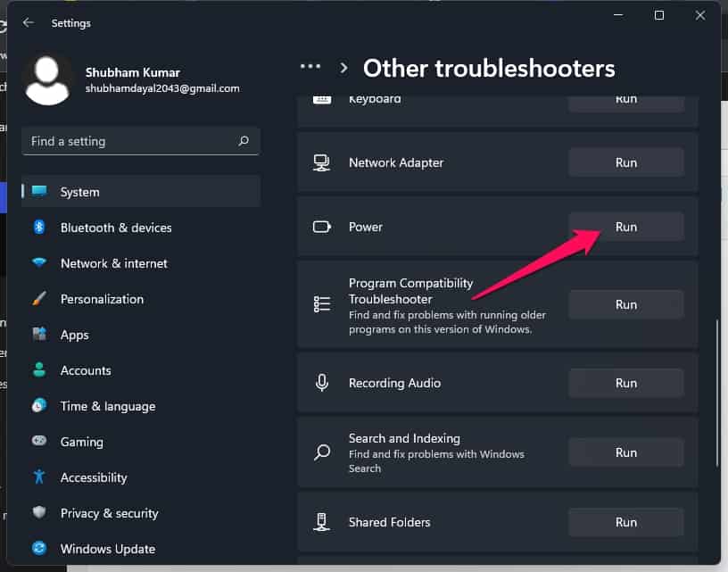Run the Search and Indexing troubleshooter

[626, 452]
